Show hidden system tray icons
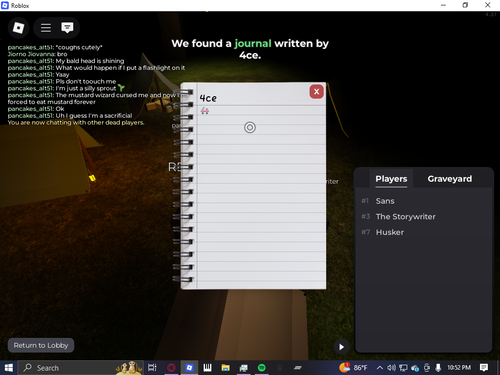Screen dimensions: 500x375 click(x=380, y=368)
